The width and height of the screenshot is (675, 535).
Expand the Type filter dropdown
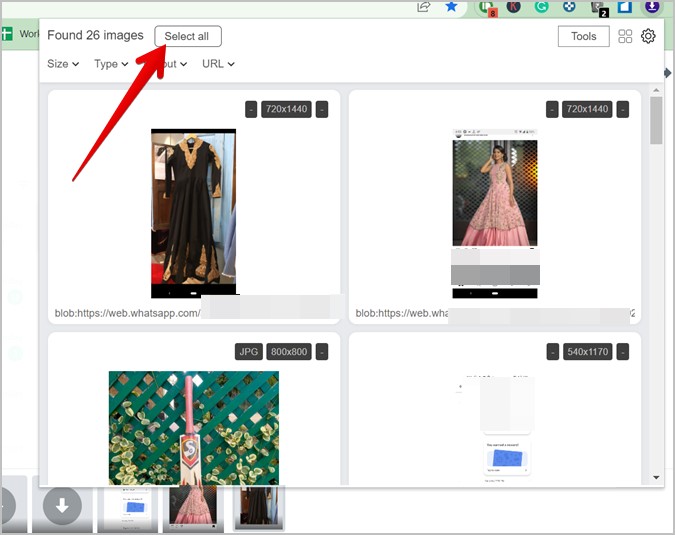click(x=111, y=64)
